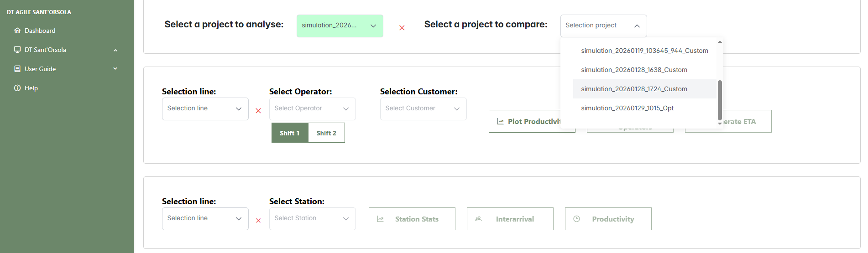Open the Select Operator dropdown
Viewport: 868px width, 253px height.
tap(312, 108)
